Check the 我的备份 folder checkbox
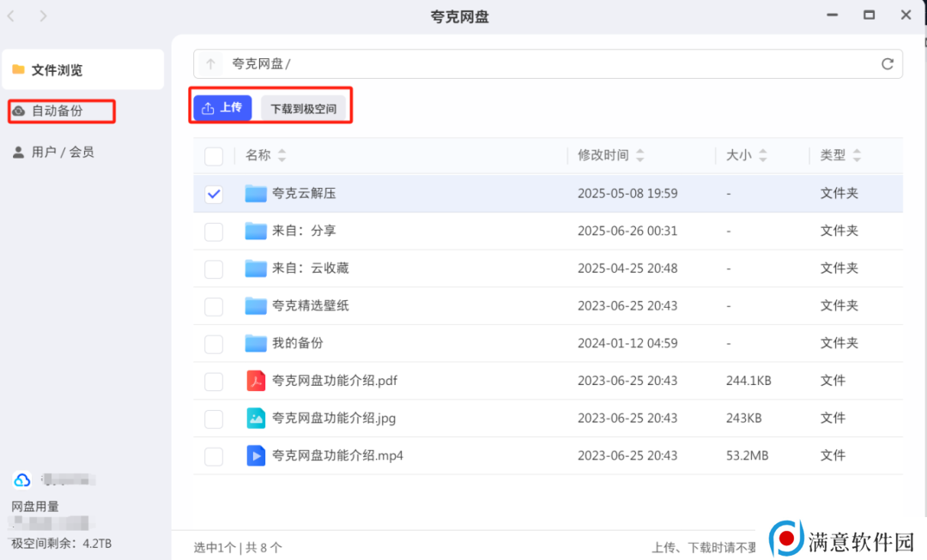This screenshot has width=927, height=560. [x=214, y=344]
